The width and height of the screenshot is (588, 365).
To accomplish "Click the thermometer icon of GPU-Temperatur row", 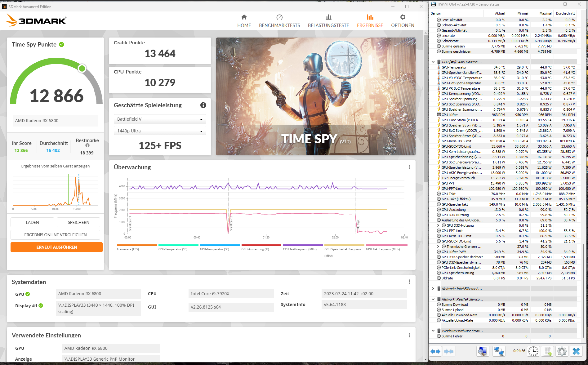I will tap(439, 67).
